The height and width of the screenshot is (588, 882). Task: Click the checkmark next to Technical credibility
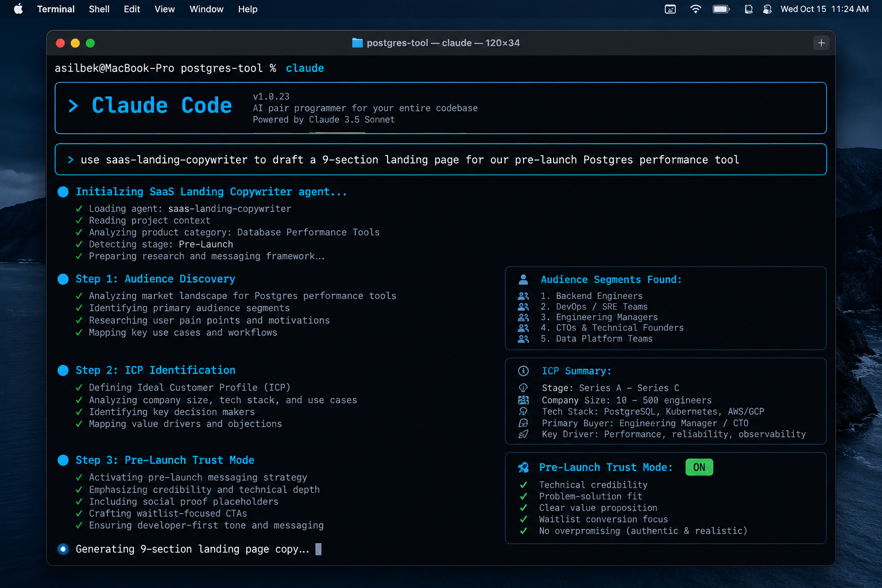523,485
